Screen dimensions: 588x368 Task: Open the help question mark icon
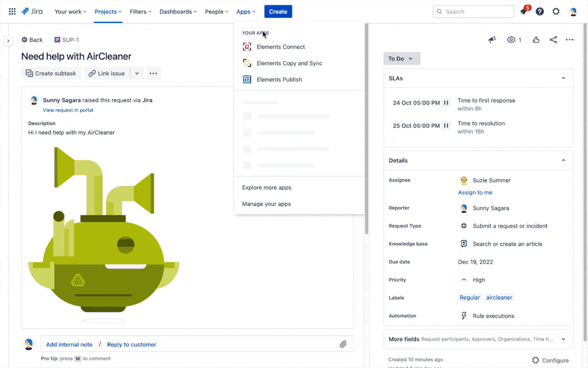click(540, 12)
